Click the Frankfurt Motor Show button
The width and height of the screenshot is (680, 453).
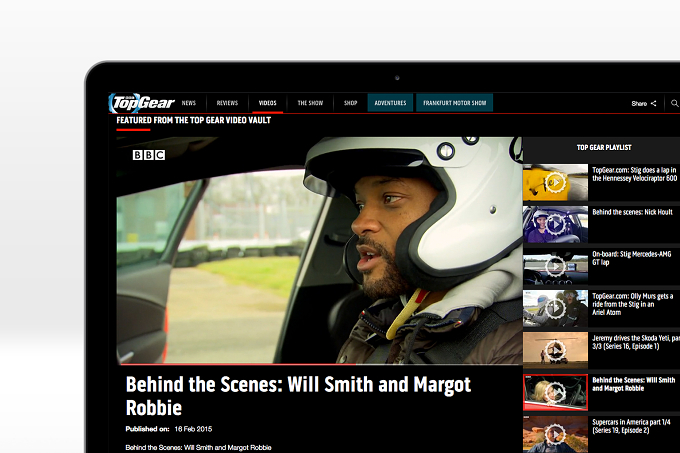[454, 103]
